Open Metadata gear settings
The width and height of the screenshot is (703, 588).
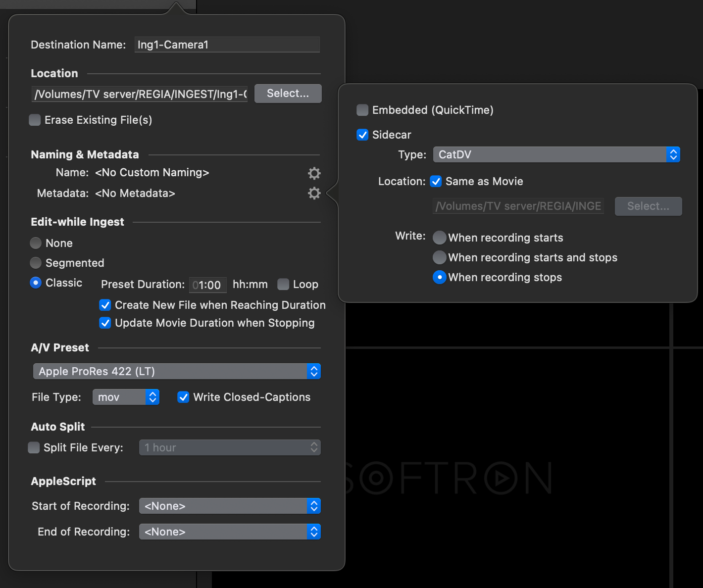tap(314, 193)
